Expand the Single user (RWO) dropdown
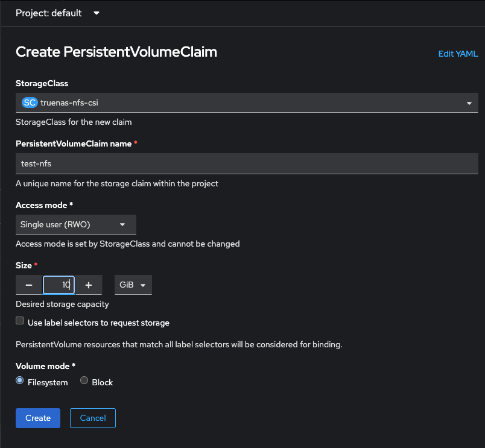 pos(76,224)
